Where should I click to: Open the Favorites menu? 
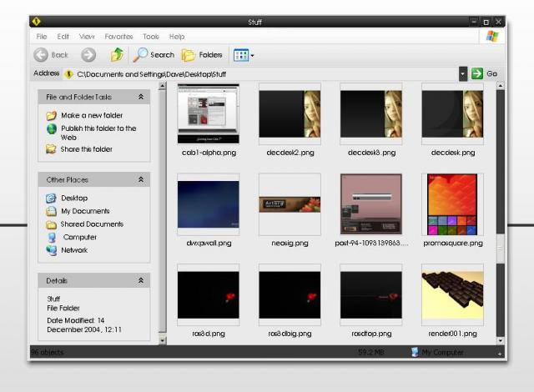pos(118,37)
